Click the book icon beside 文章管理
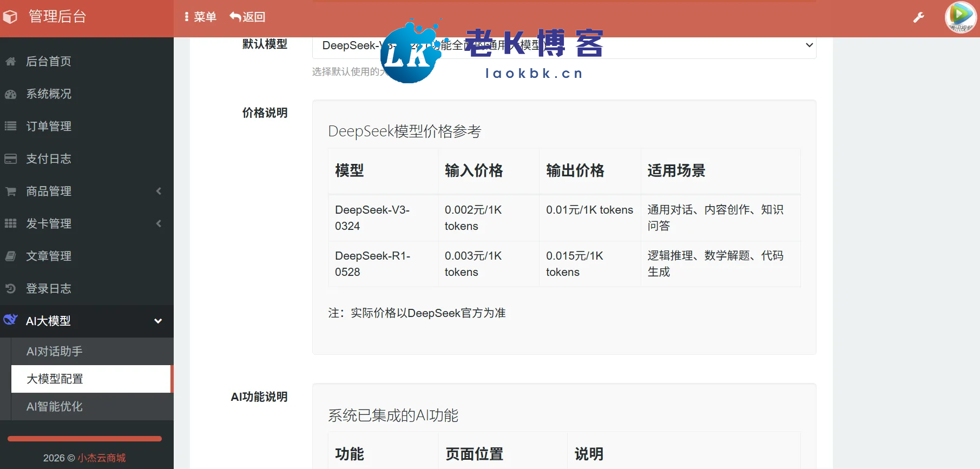Viewport: 980px width, 469px height. click(11, 256)
